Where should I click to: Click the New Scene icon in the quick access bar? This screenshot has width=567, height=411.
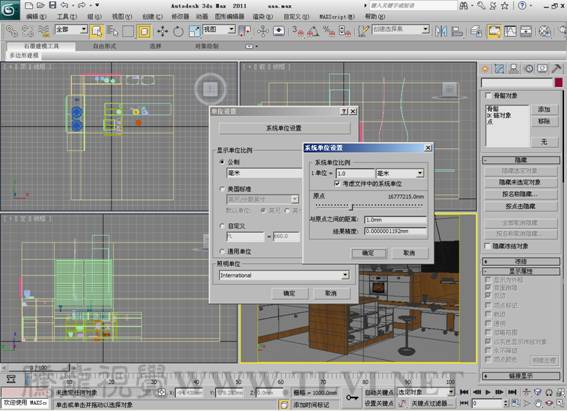coord(29,5)
